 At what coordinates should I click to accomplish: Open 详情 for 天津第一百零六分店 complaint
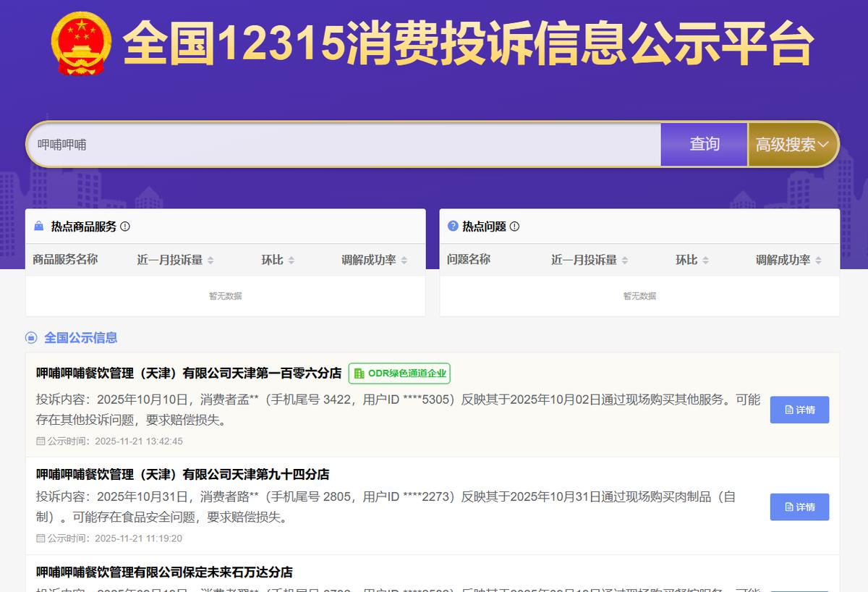[x=799, y=410]
